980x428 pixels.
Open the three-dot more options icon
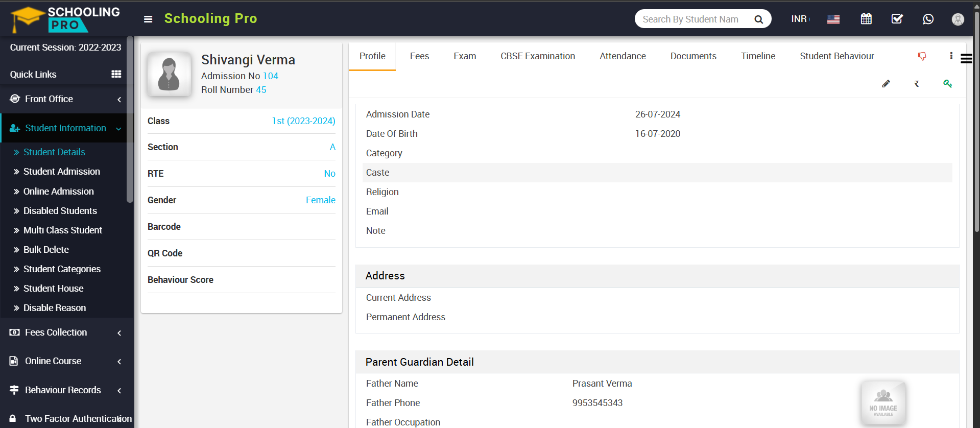(x=951, y=56)
